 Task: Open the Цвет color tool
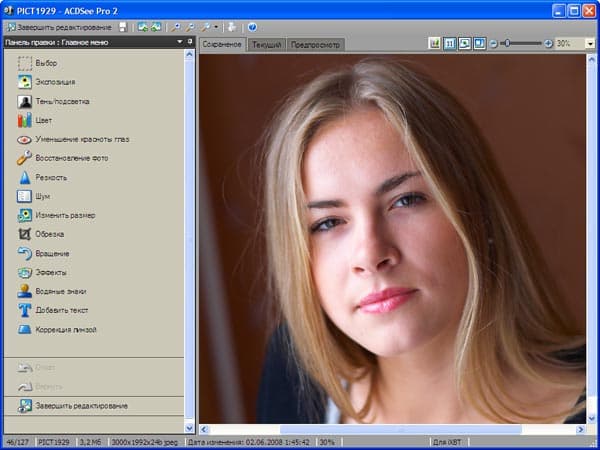[34, 120]
